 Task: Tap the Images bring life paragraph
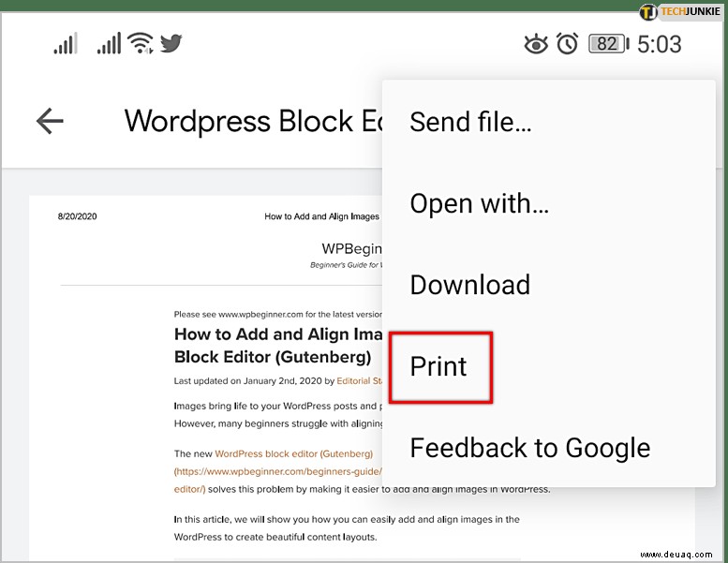pos(278,415)
